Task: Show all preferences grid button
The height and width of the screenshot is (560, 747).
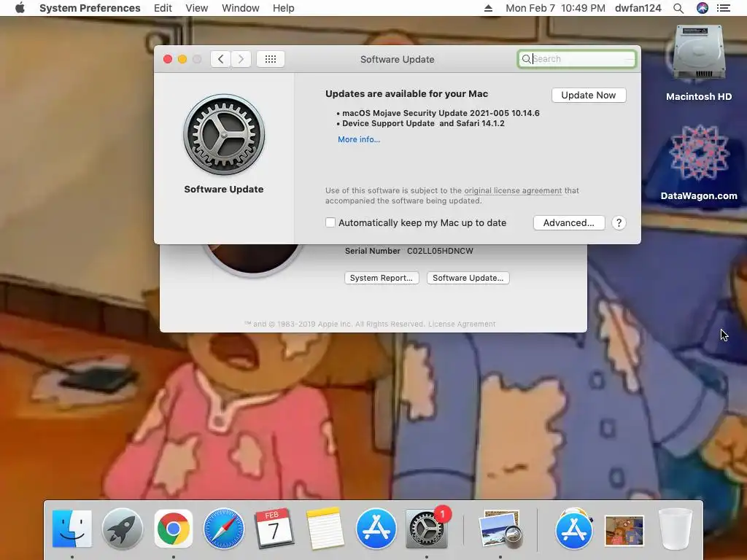Action: click(271, 59)
